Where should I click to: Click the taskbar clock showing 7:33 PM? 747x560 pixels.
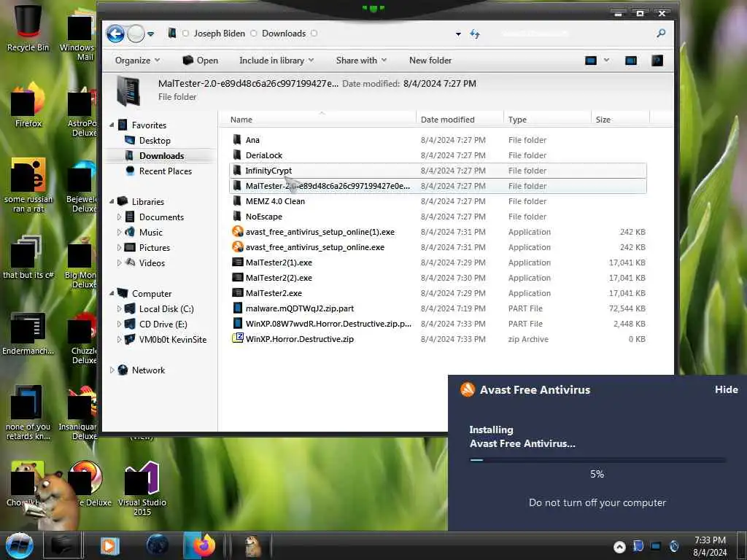(x=710, y=546)
